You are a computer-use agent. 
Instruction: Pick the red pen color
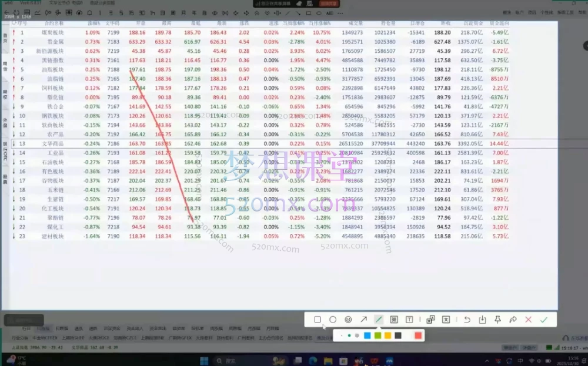point(418,335)
